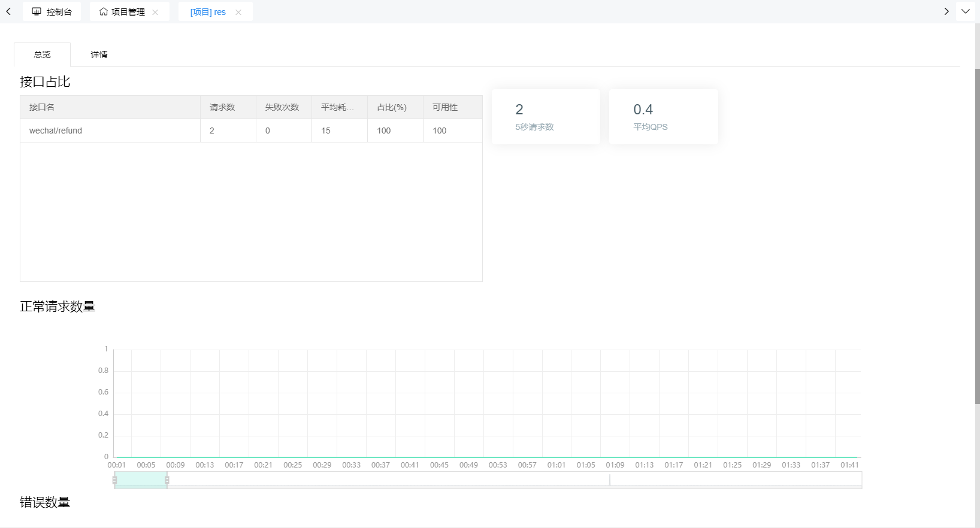The height and width of the screenshot is (528, 980).
Task: Click the right handle of chart zoom slider
Action: (167, 480)
